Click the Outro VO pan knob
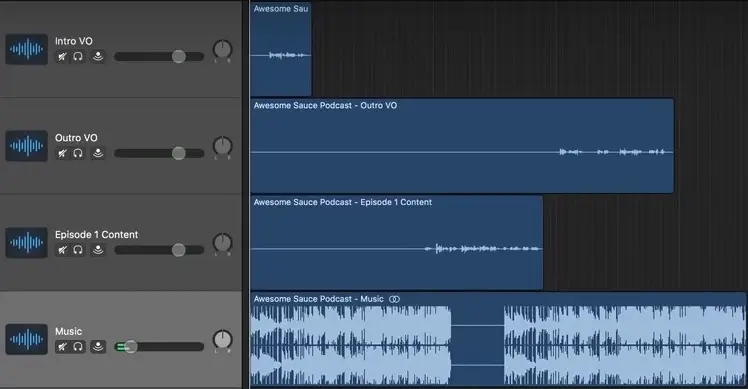Viewport: 748px width, 389px height. pyautogui.click(x=222, y=146)
